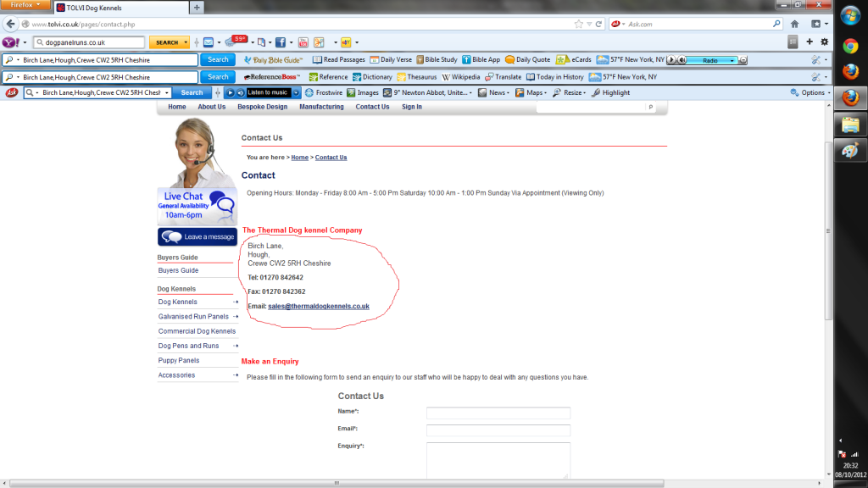The height and width of the screenshot is (488, 868).
Task: Open the Firefox bookmarks menu button
Action: (x=819, y=24)
